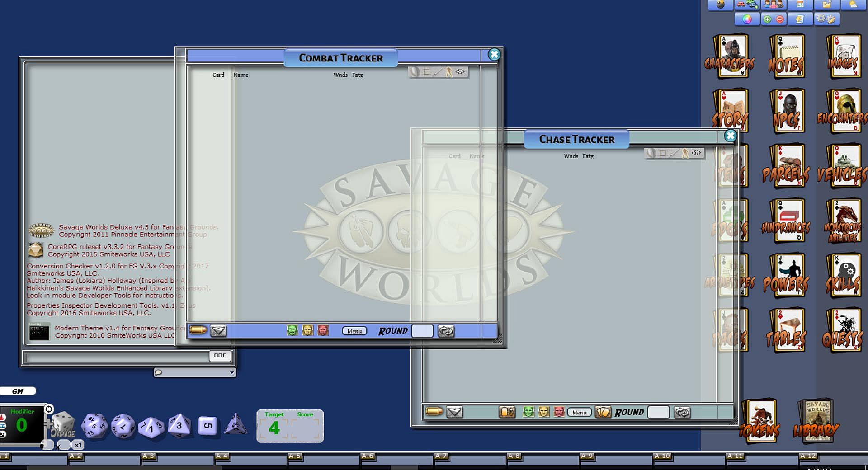Open the NPCs card in sidebar
The height and width of the screenshot is (470, 868).
coord(787,111)
